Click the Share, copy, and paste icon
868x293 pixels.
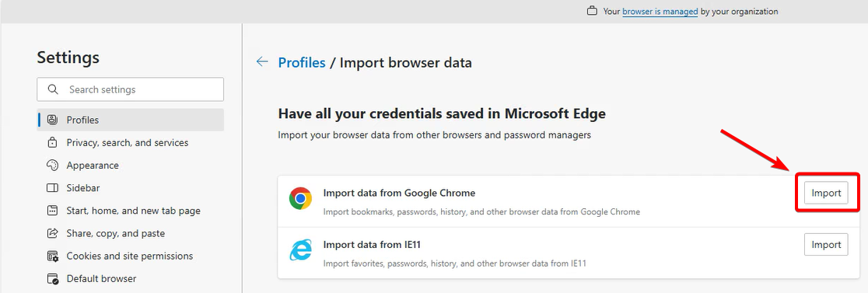click(x=53, y=233)
